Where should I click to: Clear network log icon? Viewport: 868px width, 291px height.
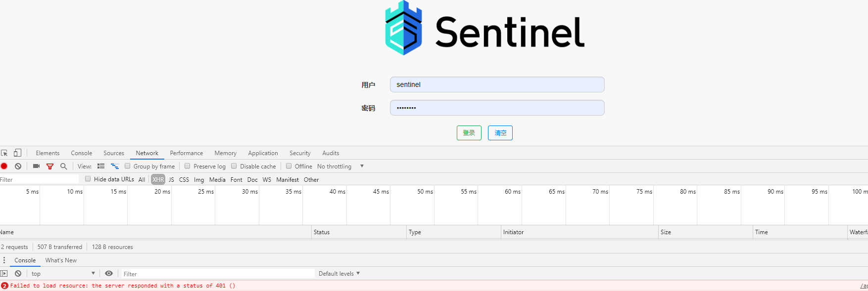click(18, 166)
